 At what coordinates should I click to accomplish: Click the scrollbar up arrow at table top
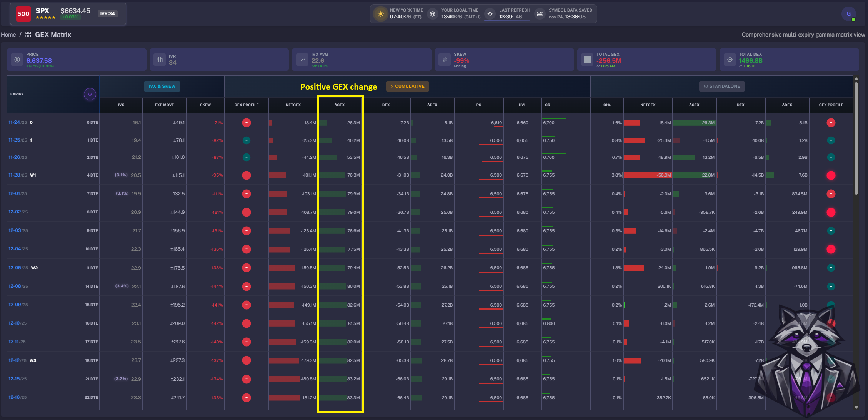click(856, 79)
